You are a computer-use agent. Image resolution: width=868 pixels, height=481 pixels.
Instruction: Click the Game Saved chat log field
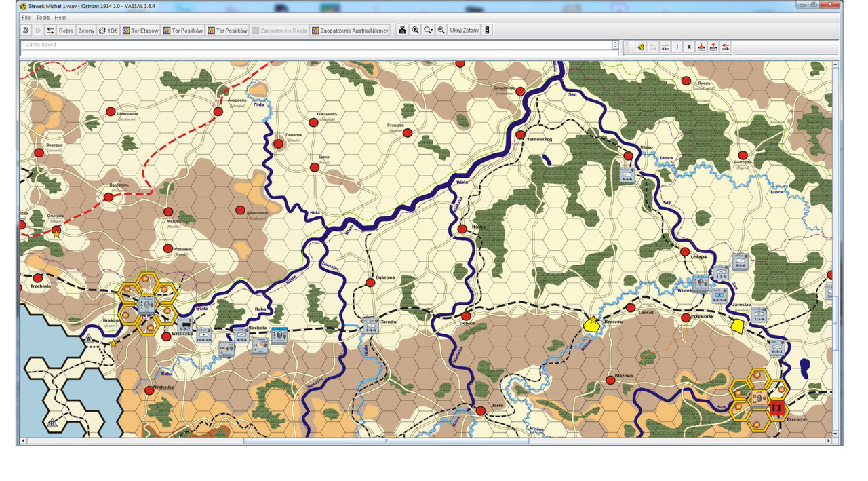coord(316,45)
